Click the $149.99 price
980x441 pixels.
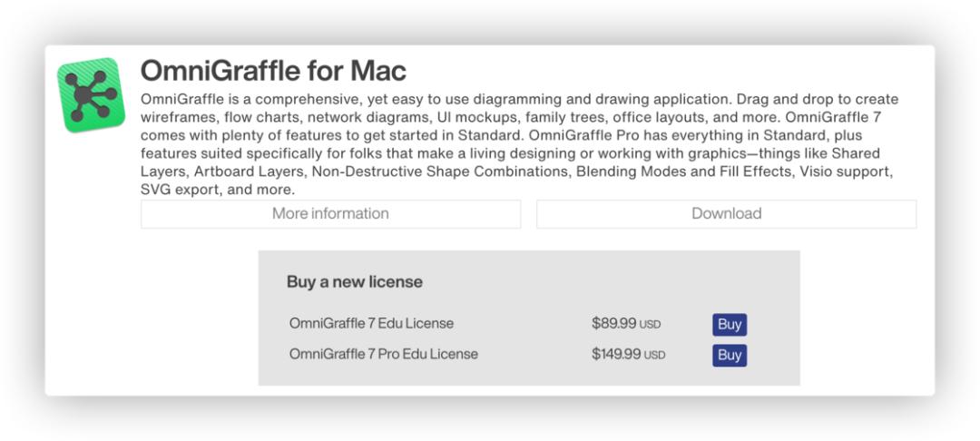coord(616,354)
